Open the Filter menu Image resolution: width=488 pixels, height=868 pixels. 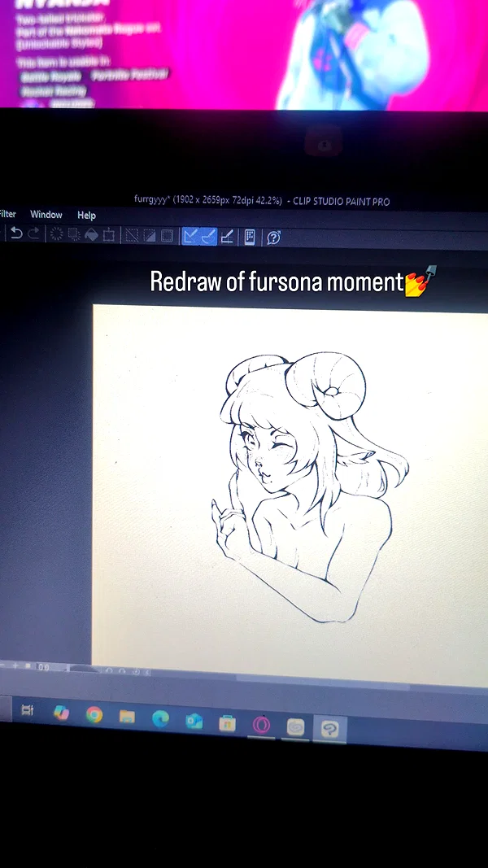click(x=8, y=214)
